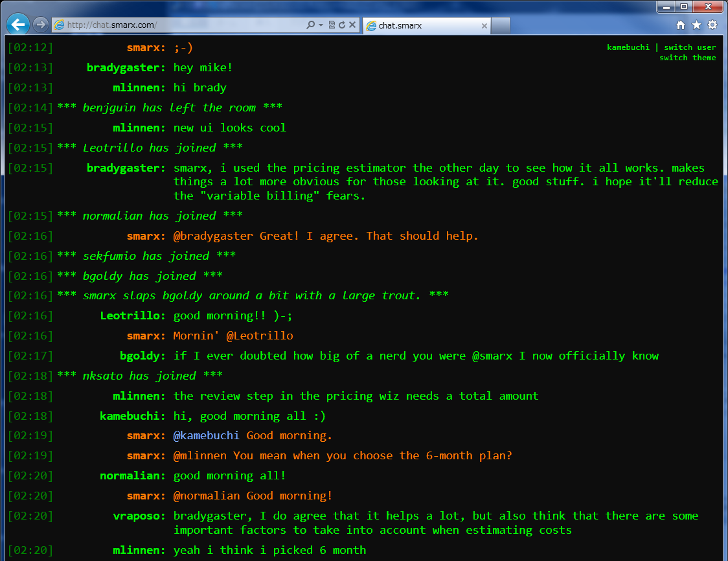Click the ";-)" message from smarx
This screenshot has height=561, width=728.
click(183, 47)
